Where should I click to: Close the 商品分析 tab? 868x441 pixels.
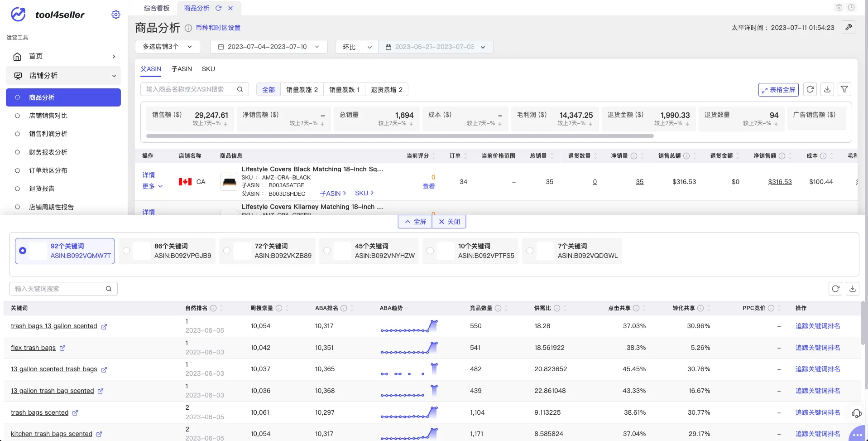(x=230, y=8)
